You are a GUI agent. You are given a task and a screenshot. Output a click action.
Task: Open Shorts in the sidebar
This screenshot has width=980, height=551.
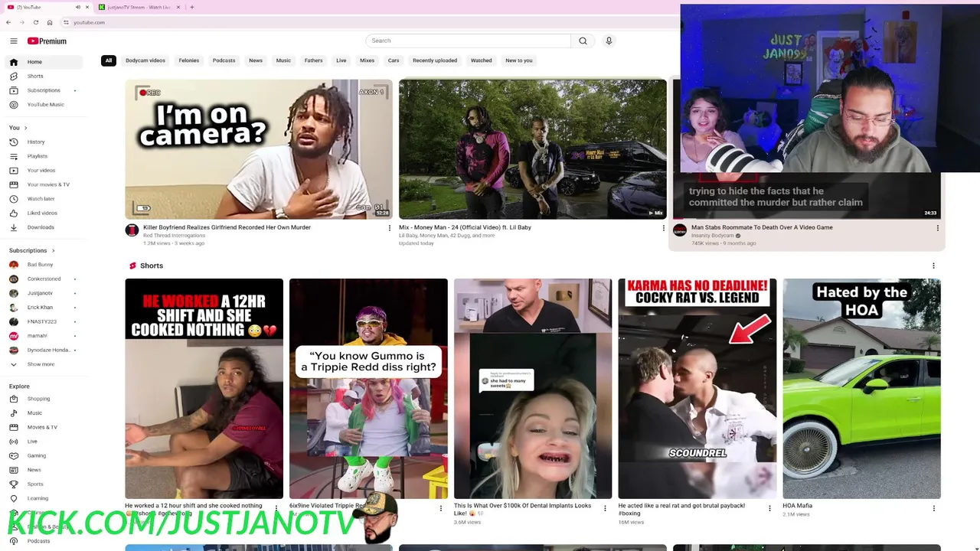pos(46,76)
